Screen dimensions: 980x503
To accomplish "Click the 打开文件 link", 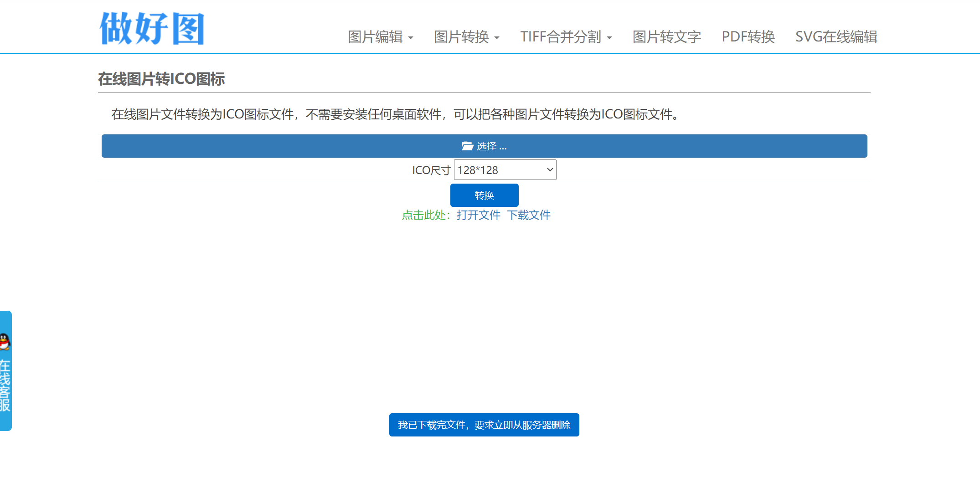I will 478,215.
